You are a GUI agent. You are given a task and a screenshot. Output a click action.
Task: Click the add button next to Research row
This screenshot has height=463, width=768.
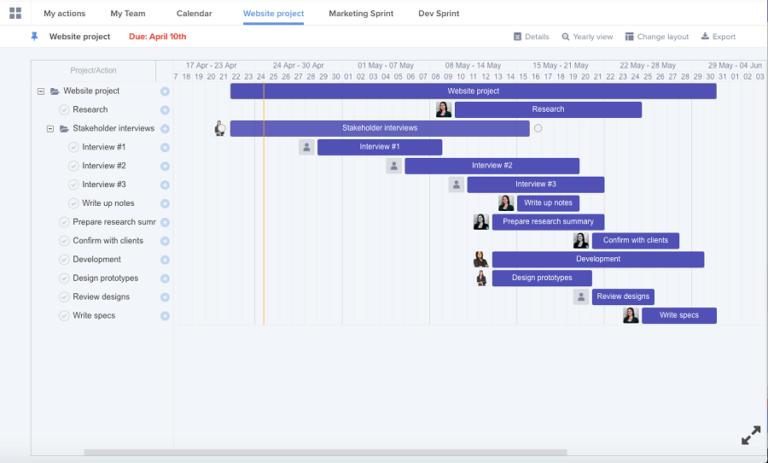[x=165, y=110]
